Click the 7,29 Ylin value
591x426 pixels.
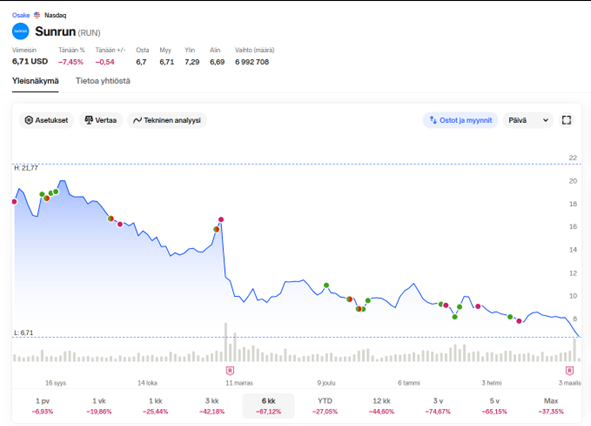click(192, 62)
